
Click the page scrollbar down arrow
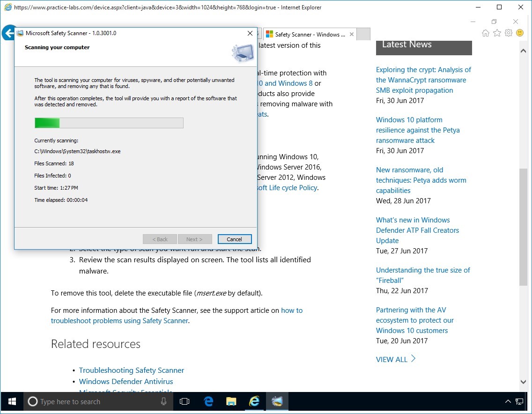(x=523, y=382)
